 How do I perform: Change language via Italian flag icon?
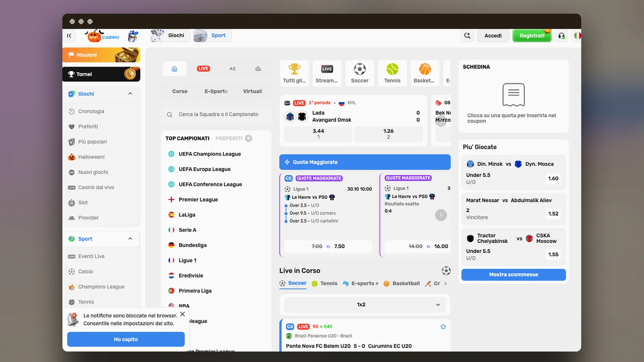tap(577, 35)
